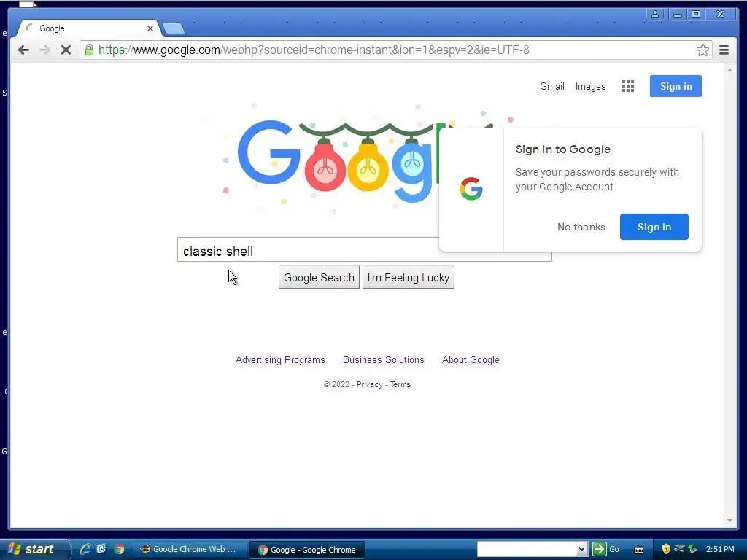
Task: Click the © 2022 copyright text
Action: tap(337, 384)
